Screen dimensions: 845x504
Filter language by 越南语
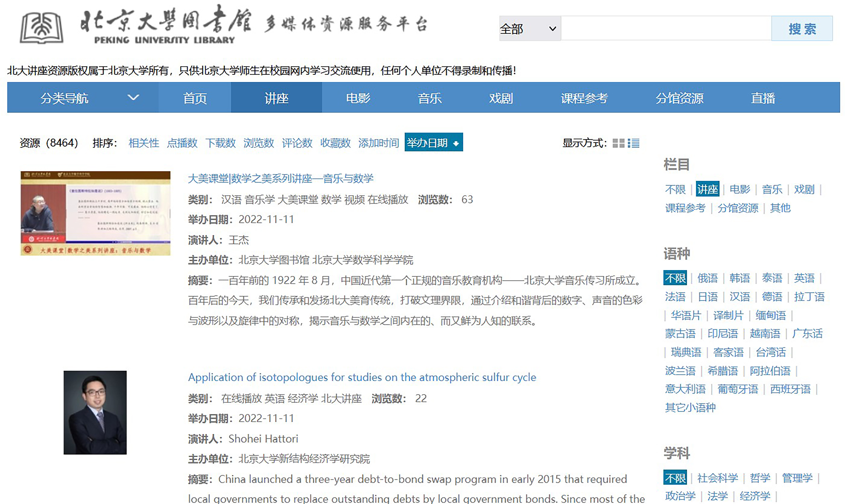[x=765, y=334]
